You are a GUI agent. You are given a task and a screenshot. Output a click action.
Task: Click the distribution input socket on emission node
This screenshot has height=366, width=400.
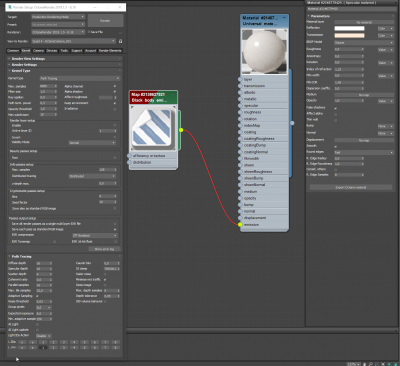point(129,162)
